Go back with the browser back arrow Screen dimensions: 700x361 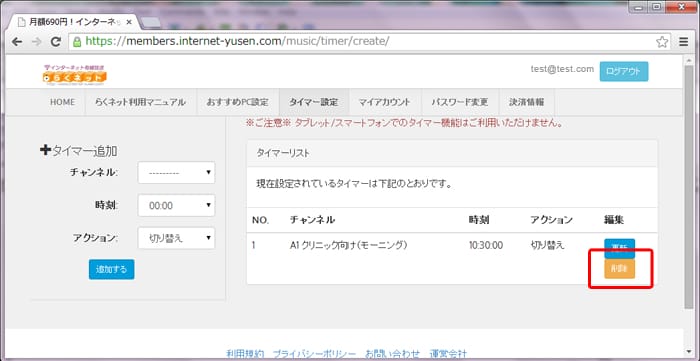click(x=17, y=42)
